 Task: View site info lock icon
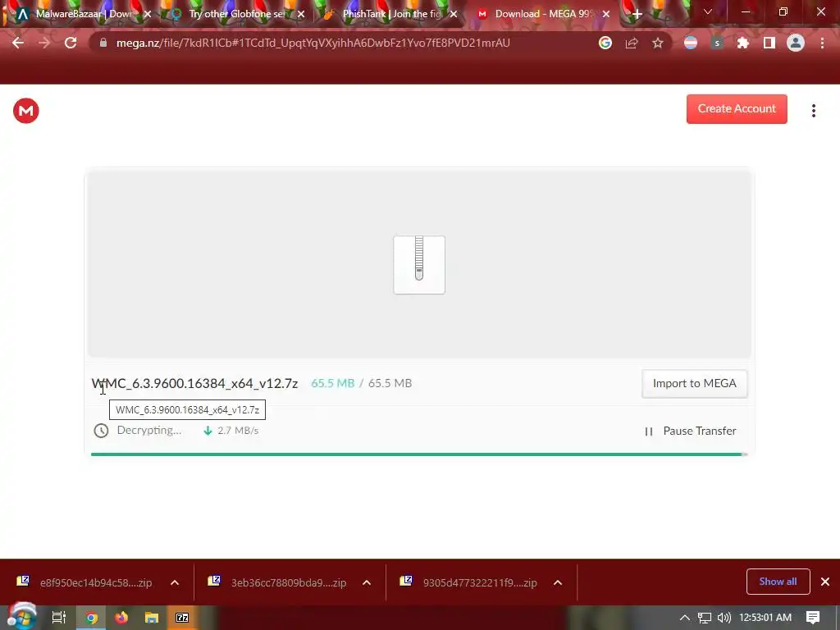point(103,43)
